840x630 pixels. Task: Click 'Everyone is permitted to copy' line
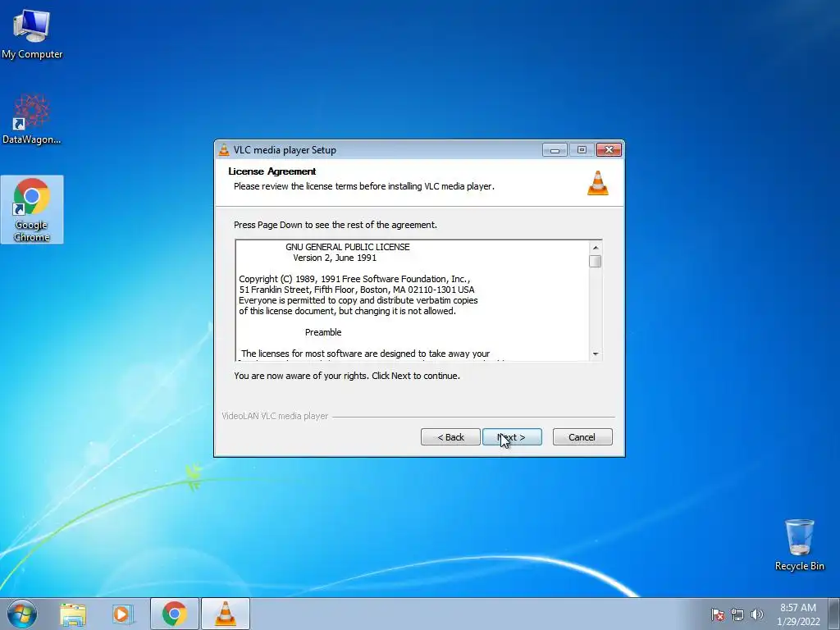[x=358, y=300]
